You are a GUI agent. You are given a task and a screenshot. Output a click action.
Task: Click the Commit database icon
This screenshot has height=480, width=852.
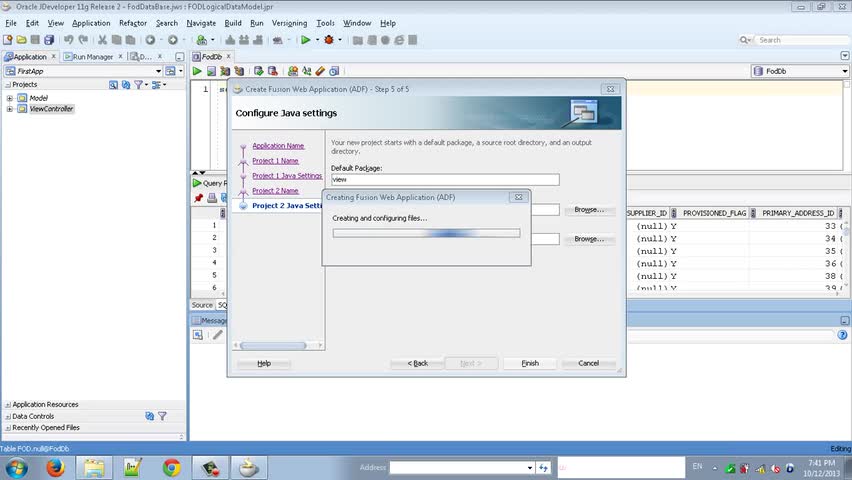click(259, 71)
